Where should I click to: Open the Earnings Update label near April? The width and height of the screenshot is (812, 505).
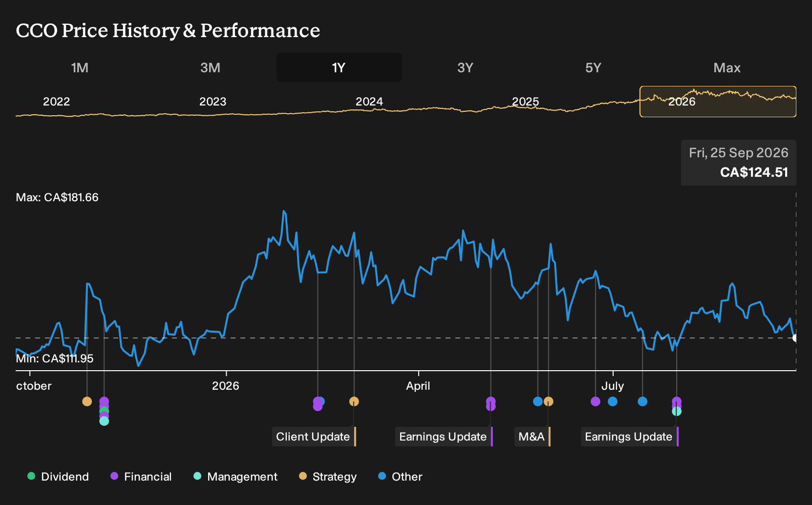[x=444, y=437]
